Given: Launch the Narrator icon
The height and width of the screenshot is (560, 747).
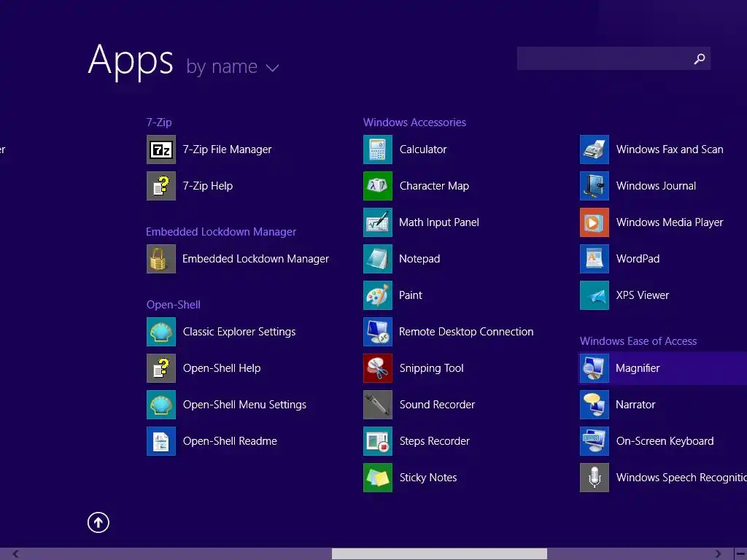Looking at the screenshot, I should [595, 405].
